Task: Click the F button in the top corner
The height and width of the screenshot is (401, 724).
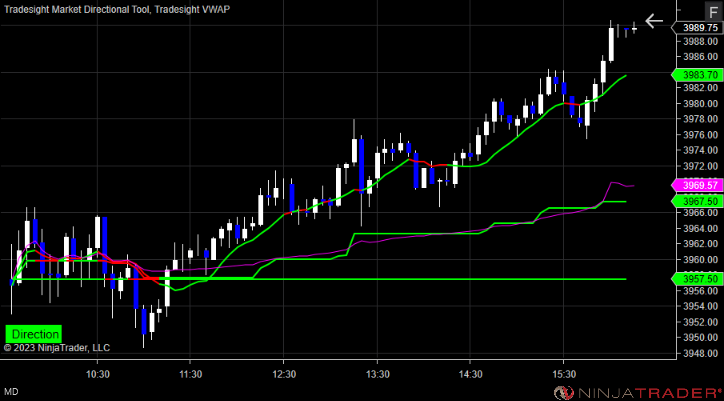Action: (x=712, y=12)
